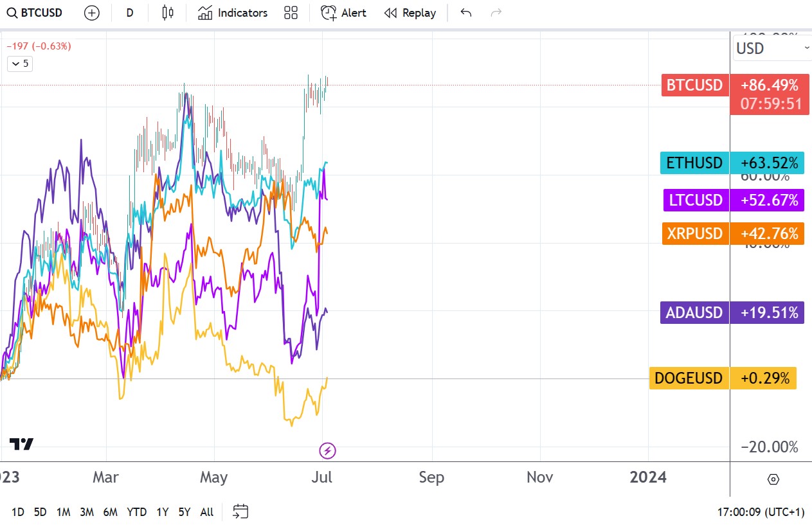Open the BTCUSD symbol search
Screen dimensions: 812x525
click(35, 13)
